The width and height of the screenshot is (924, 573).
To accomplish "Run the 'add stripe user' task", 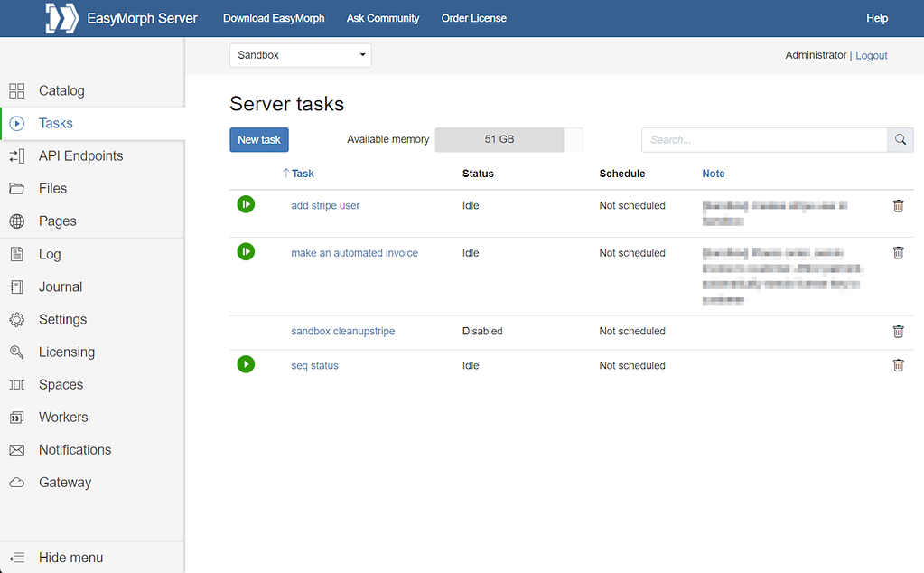I will point(246,205).
